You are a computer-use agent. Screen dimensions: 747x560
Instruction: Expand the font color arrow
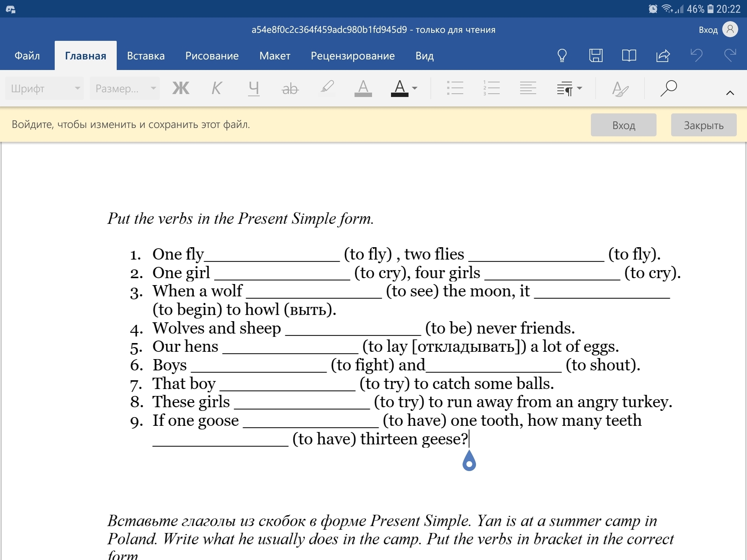point(415,88)
